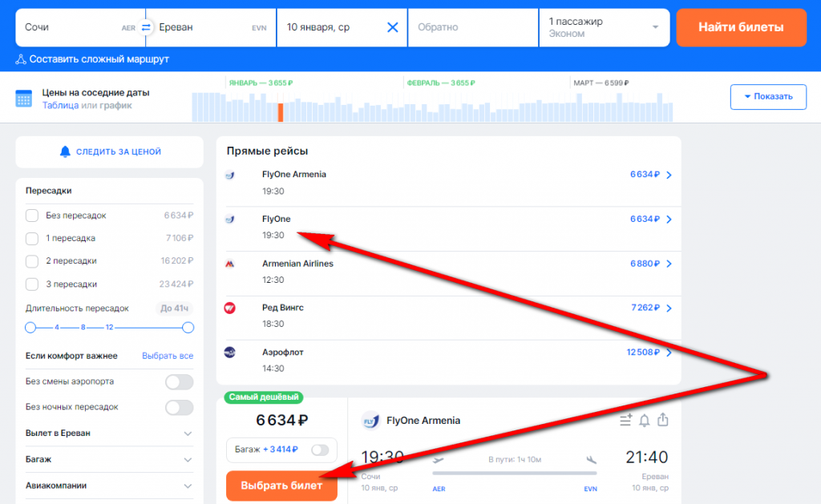Click Аэрофлот airline logo icon
Viewport: 821px width, 504px height.
coord(230,353)
